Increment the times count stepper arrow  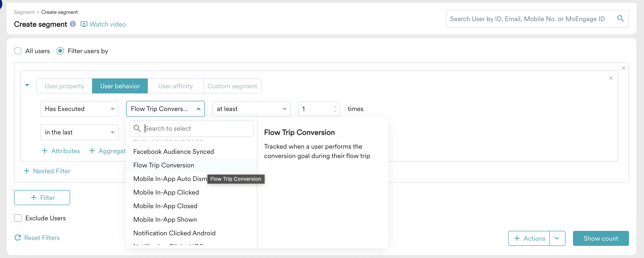335,107
